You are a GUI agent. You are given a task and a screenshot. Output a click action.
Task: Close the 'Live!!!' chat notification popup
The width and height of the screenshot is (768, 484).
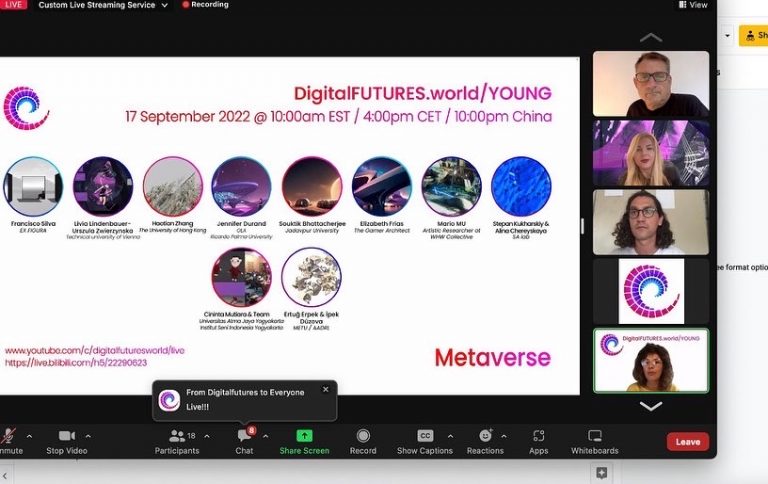click(326, 389)
